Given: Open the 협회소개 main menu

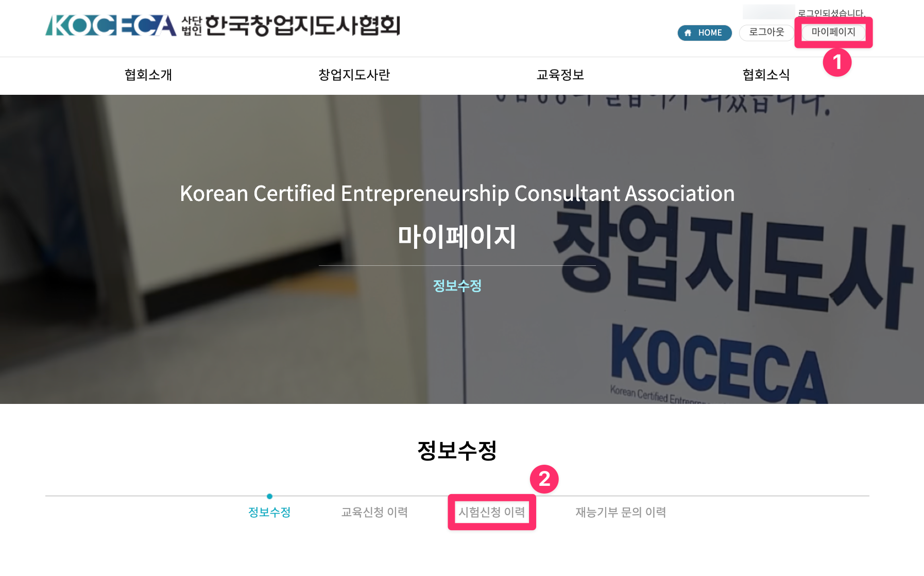Looking at the screenshot, I should [148, 75].
